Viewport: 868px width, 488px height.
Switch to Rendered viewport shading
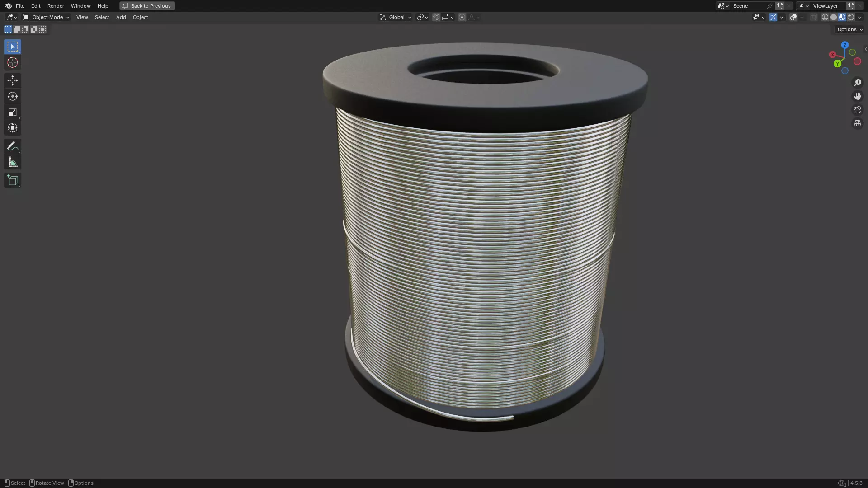click(x=851, y=17)
